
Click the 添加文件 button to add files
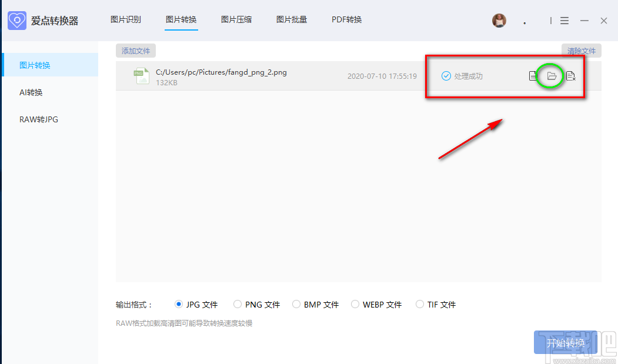(135, 51)
